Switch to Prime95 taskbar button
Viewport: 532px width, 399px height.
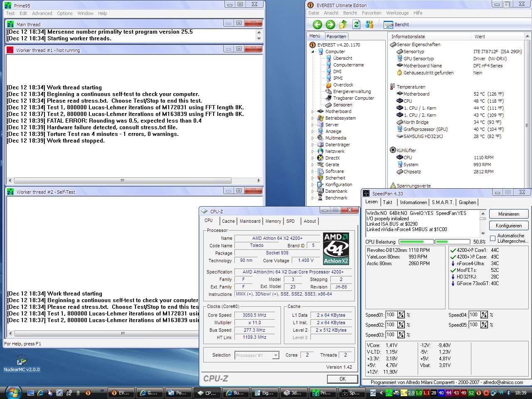point(323,392)
